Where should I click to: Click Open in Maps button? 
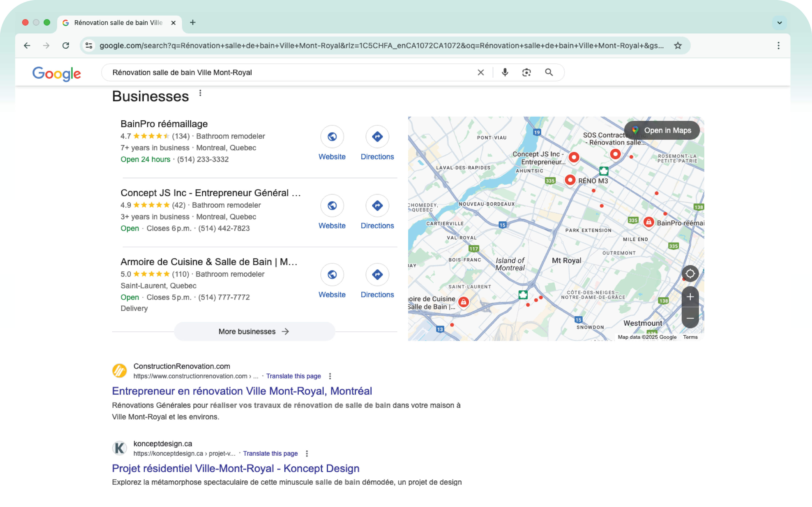click(662, 130)
